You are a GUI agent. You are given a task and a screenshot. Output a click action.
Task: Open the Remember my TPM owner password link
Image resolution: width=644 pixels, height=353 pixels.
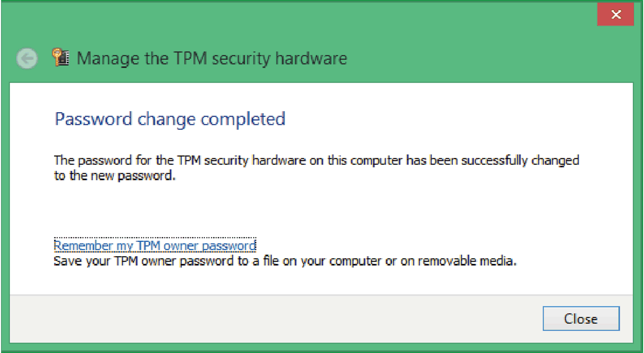click(x=155, y=246)
